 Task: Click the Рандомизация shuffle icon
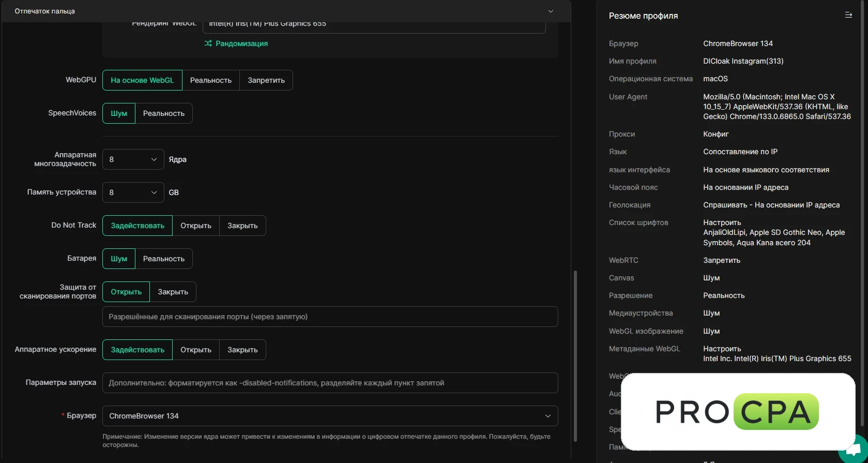click(208, 43)
